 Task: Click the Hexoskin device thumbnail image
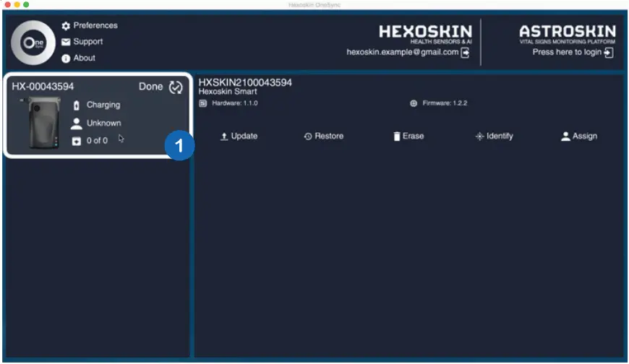click(41, 123)
